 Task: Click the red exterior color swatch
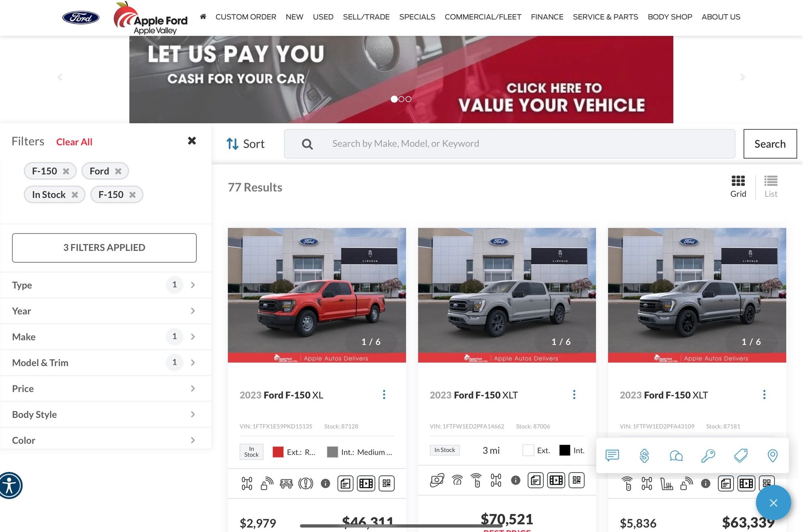tap(278, 452)
